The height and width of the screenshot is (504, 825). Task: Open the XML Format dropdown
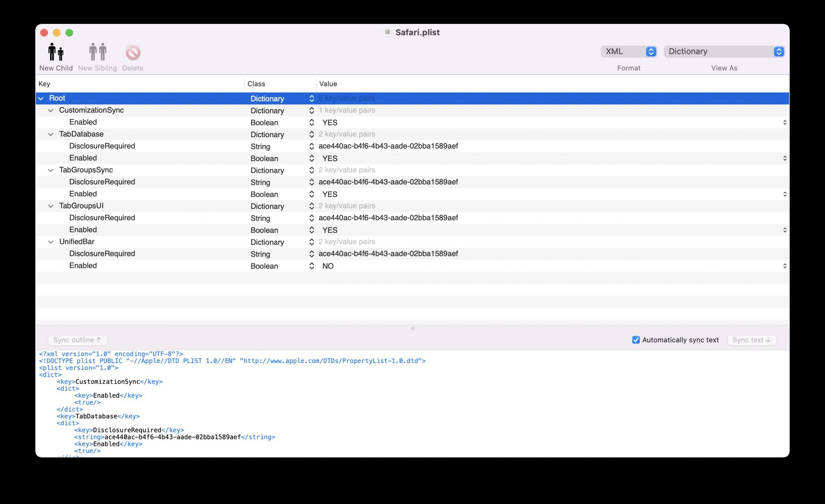[628, 52]
